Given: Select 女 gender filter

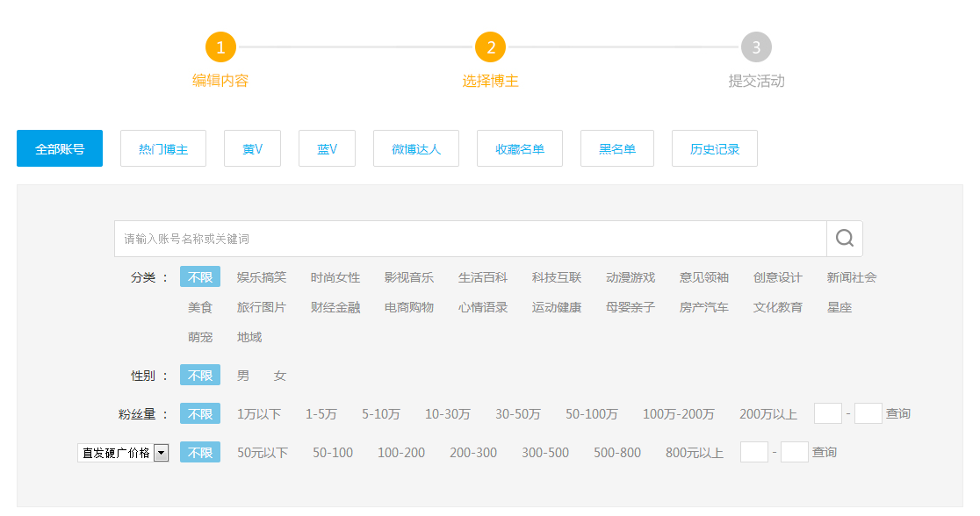Looking at the screenshot, I should coord(280,376).
